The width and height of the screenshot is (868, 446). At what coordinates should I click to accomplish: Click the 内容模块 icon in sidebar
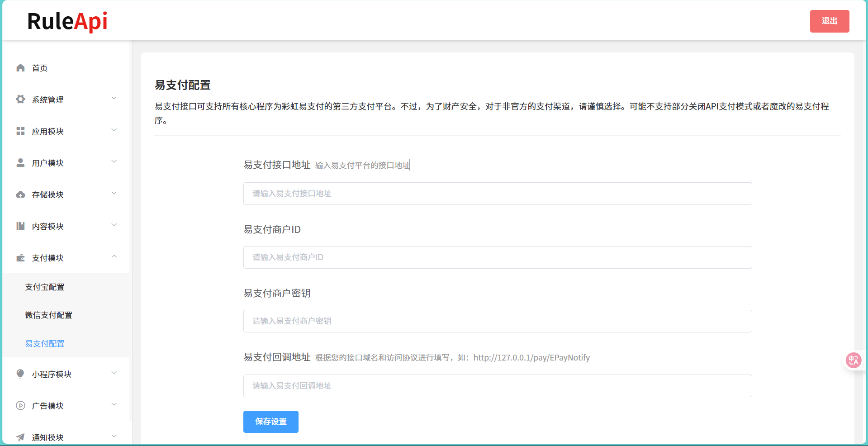coord(20,226)
